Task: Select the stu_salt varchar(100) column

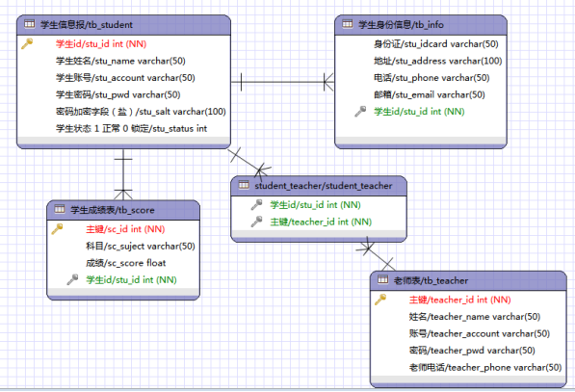Action: tap(141, 112)
